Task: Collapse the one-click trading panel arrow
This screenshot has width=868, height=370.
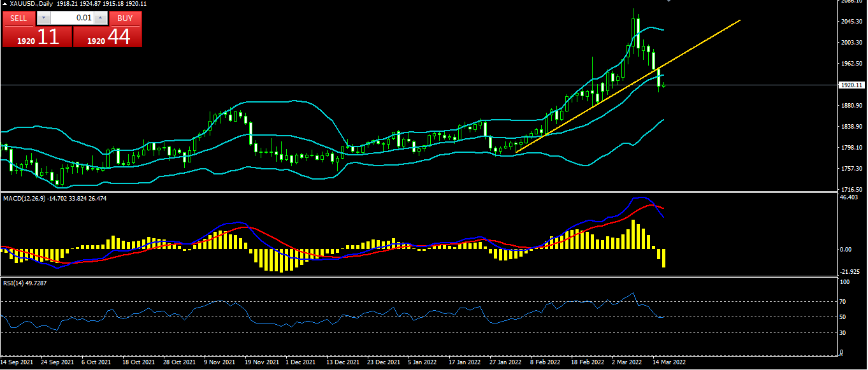Action: [4, 4]
